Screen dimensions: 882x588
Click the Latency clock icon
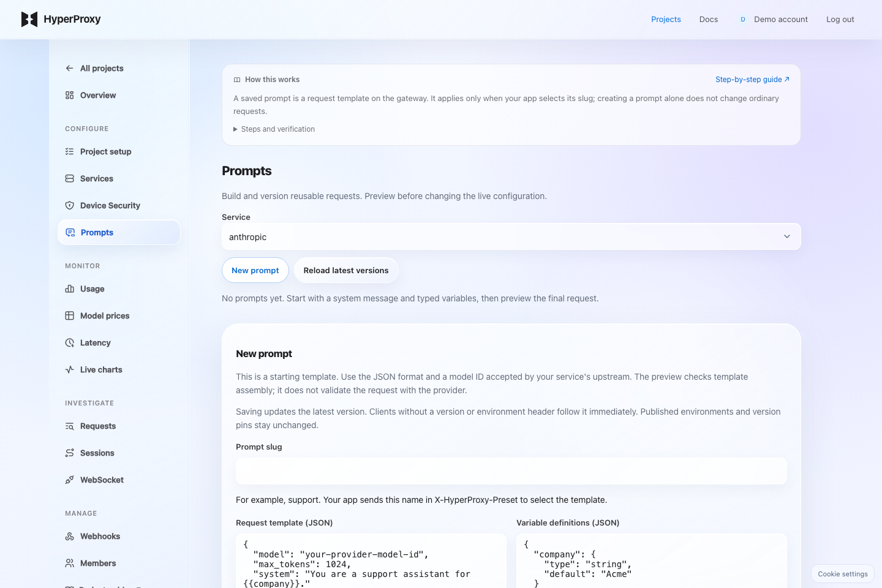tap(69, 342)
